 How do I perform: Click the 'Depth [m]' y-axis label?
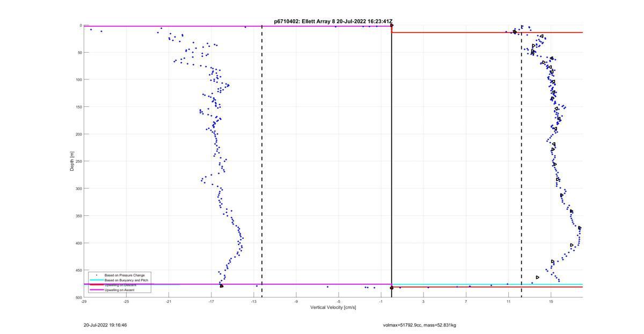tap(71, 161)
